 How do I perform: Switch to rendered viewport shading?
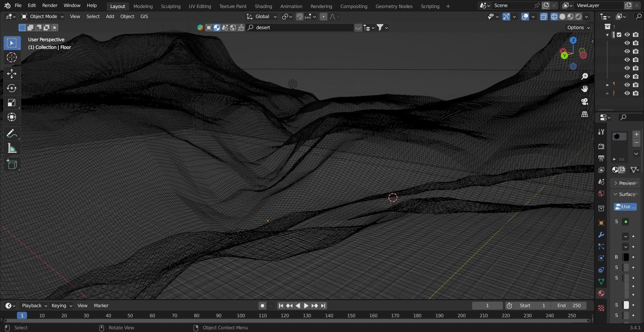point(579,17)
